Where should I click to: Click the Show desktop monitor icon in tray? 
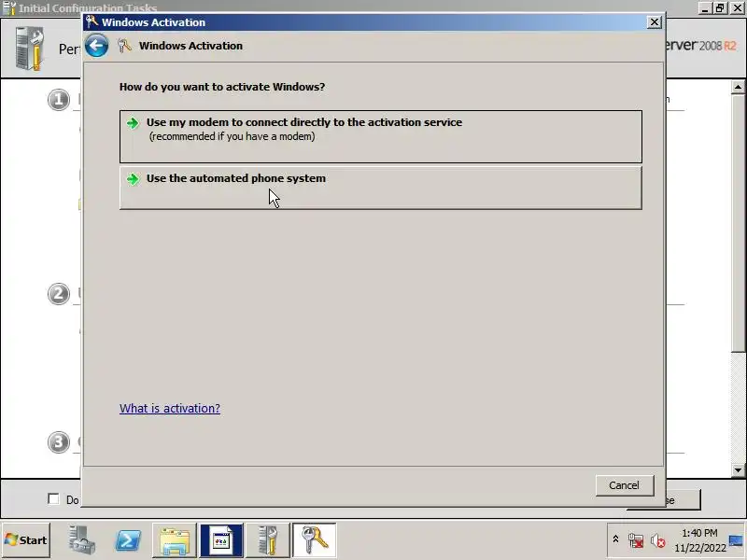pyautogui.click(x=736, y=541)
